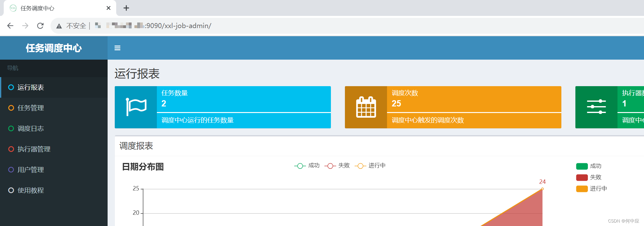Open 任务管理 in the sidebar
This screenshot has height=226, width=644.
click(x=54, y=108)
